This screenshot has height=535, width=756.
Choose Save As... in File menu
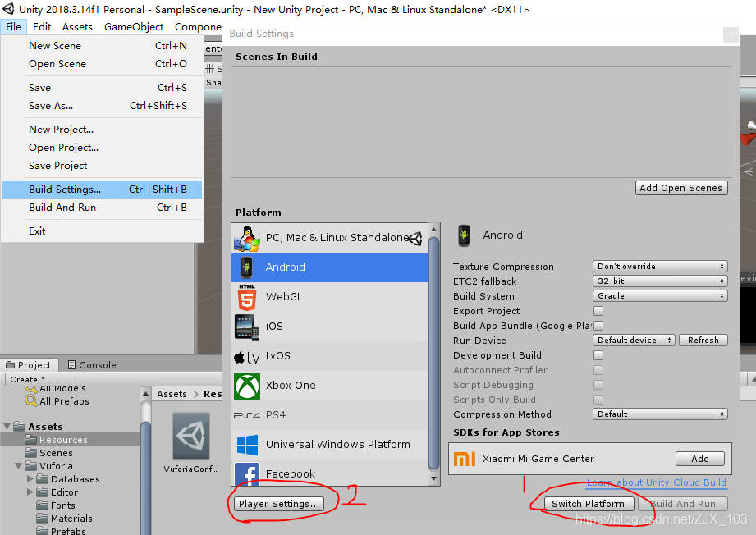tap(103, 106)
